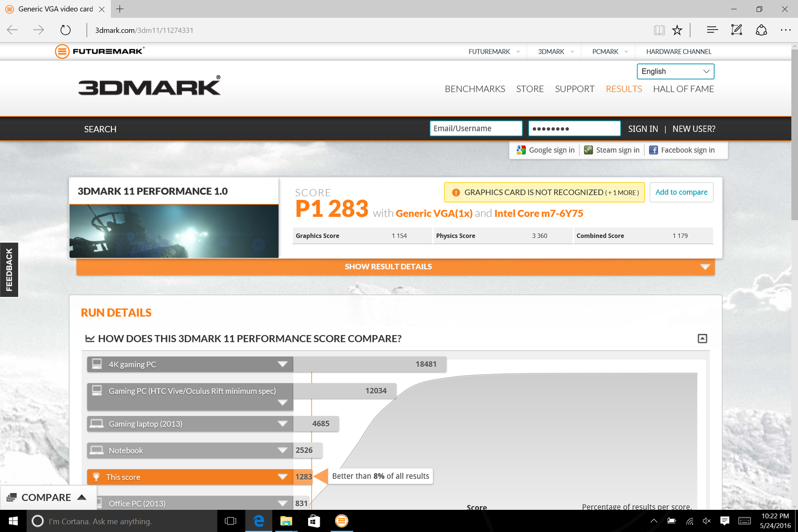Viewport: 798px width, 532px height.
Task: Expand the Notebook comparison row
Action: point(190,450)
